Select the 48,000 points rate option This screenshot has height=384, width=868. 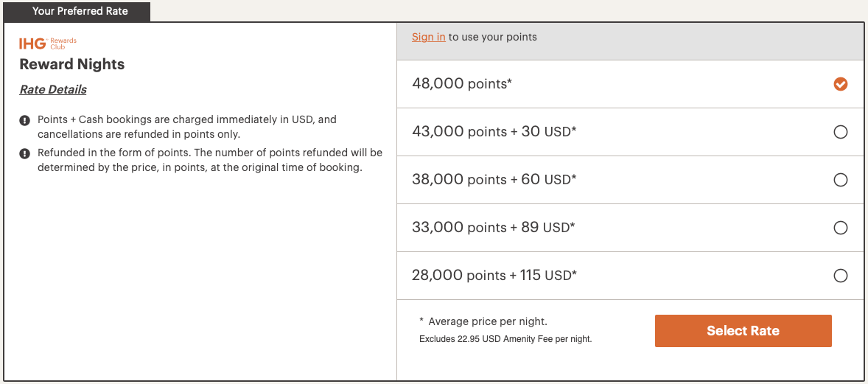(x=631, y=84)
